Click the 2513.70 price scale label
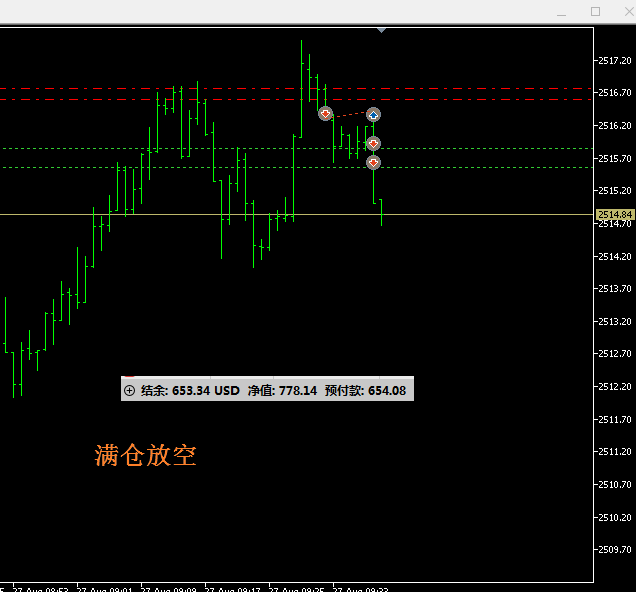This screenshot has height=592, width=636. click(x=615, y=289)
